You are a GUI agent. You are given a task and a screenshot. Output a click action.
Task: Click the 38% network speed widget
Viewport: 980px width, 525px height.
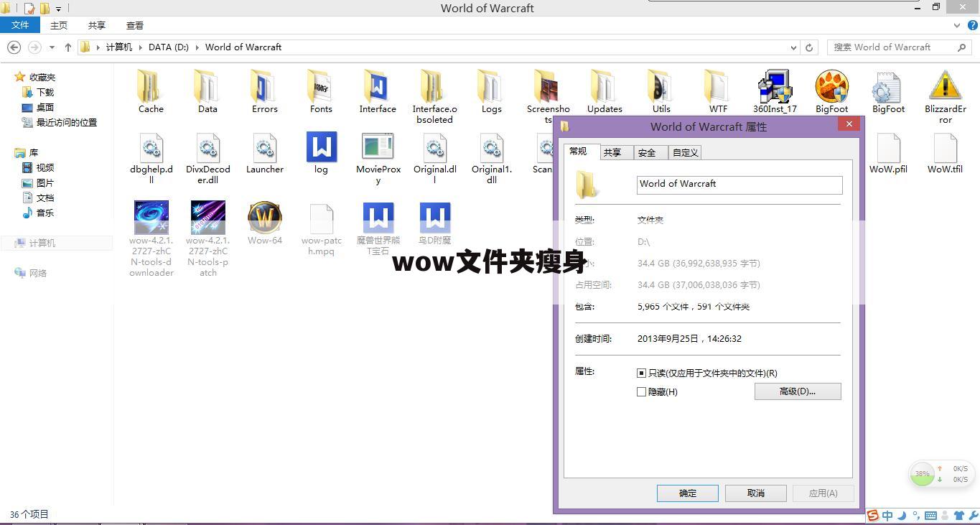tap(941, 474)
